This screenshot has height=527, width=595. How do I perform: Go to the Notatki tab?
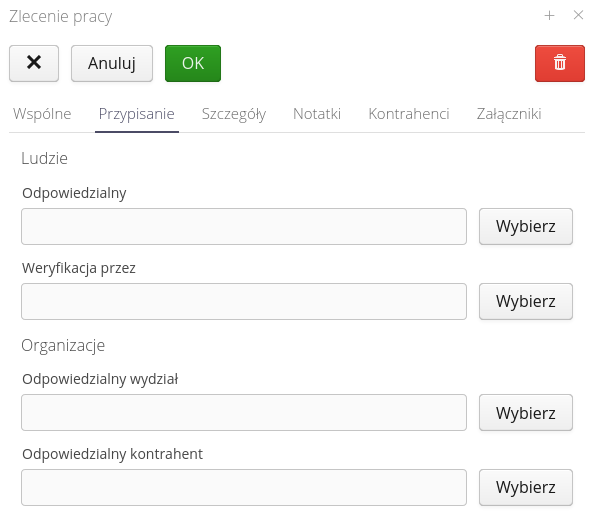(x=317, y=114)
